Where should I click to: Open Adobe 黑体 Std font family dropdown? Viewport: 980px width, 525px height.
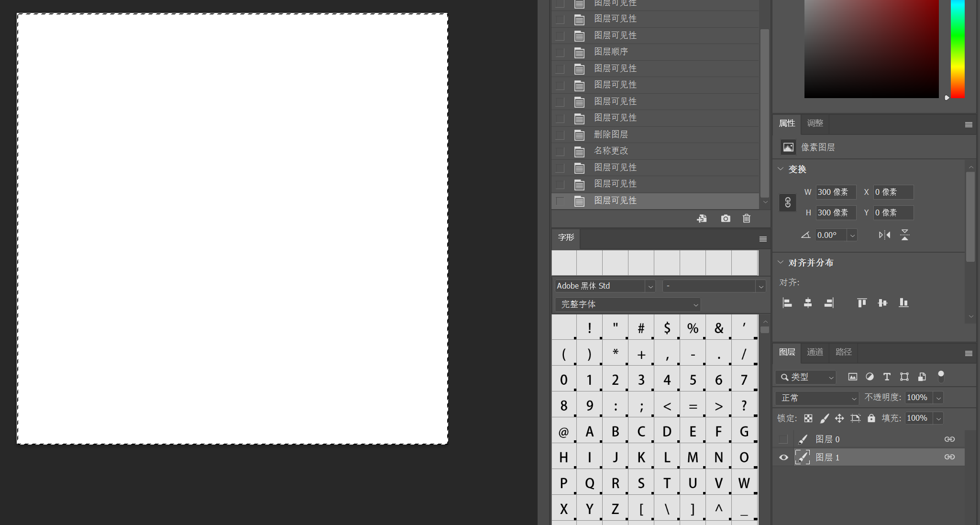click(650, 286)
